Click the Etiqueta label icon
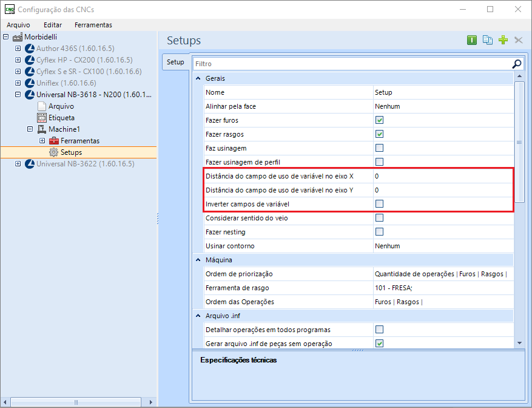The width and height of the screenshot is (532, 408). (x=42, y=118)
